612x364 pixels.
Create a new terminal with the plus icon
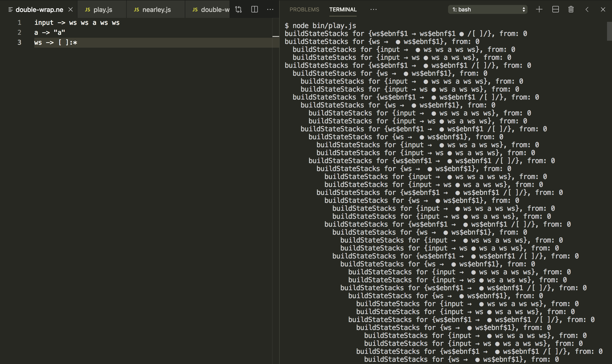[x=539, y=9]
